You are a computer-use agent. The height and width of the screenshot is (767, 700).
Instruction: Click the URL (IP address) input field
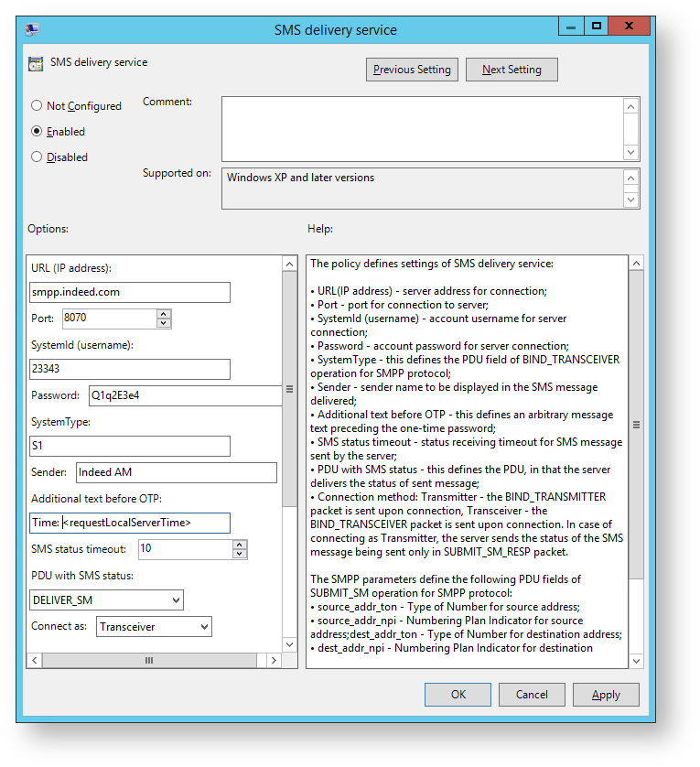129,292
